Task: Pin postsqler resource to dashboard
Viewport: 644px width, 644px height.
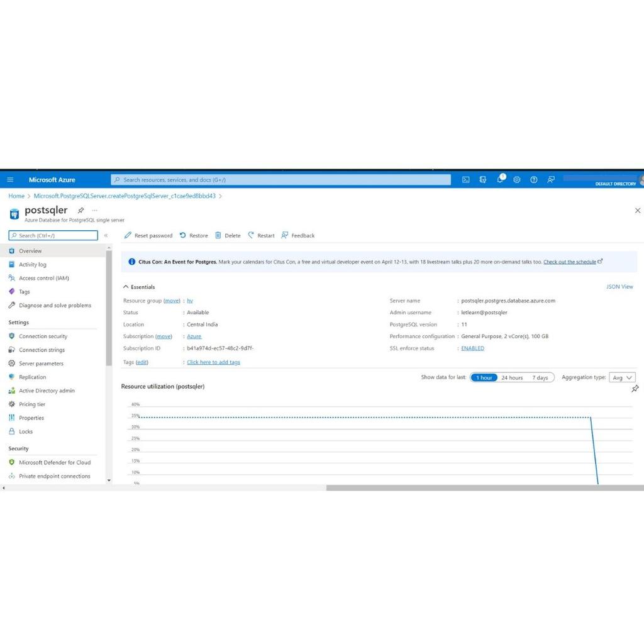Action: (81, 210)
